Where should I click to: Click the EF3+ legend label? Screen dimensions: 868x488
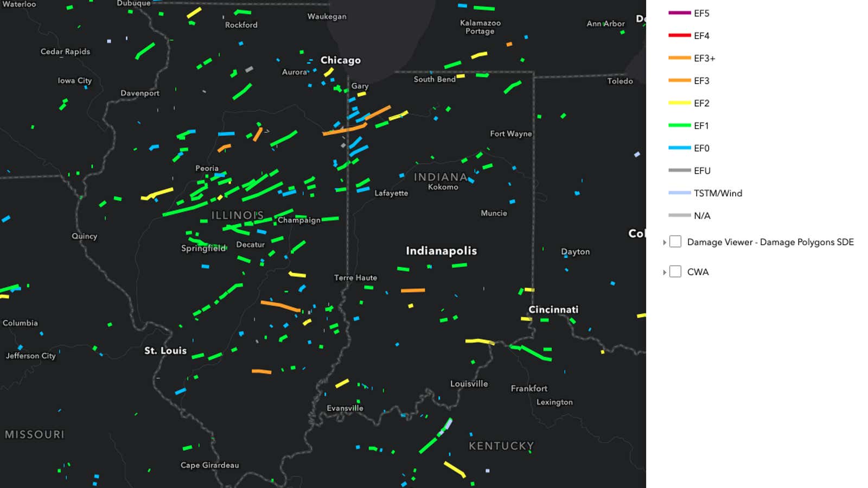[x=704, y=58]
